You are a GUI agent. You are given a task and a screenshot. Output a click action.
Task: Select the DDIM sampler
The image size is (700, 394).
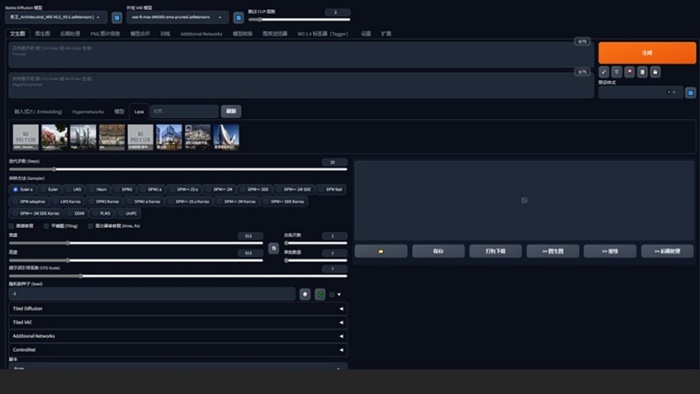click(75, 213)
